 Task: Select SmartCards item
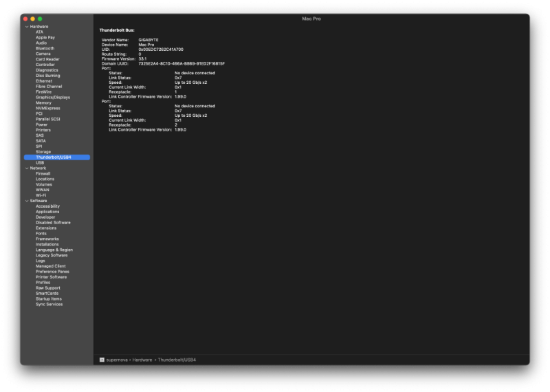coord(47,294)
